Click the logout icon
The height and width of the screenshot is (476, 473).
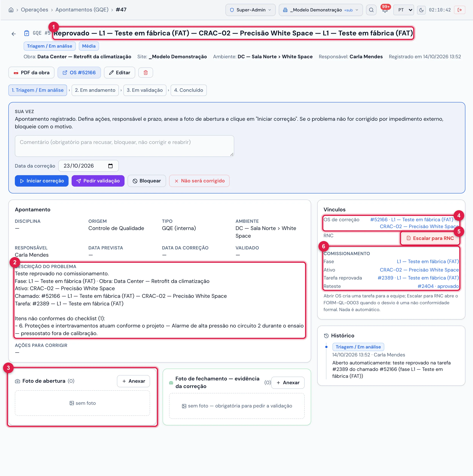point(459,10)
